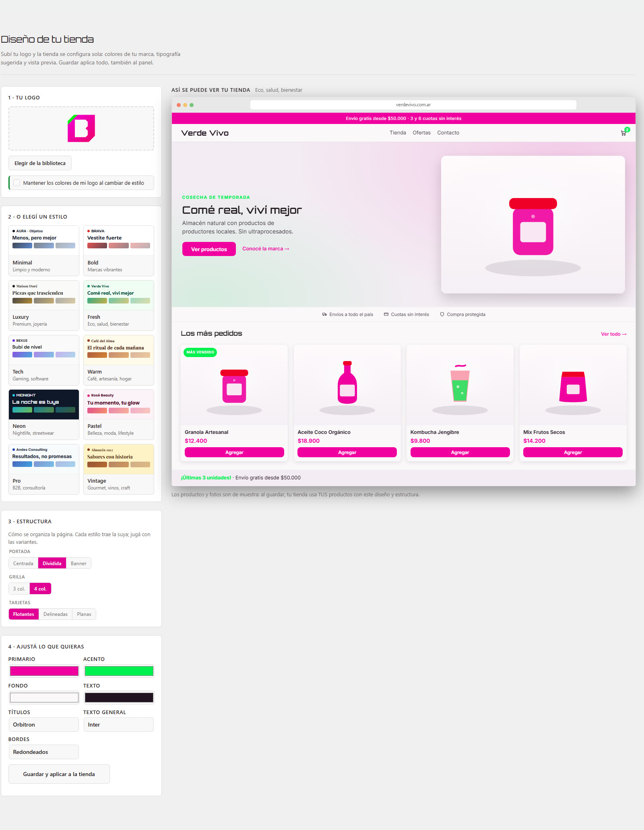This screenshot has width=644, height=830.
Task: Click the Compra protegida text
Action: [x=466, y=314]
